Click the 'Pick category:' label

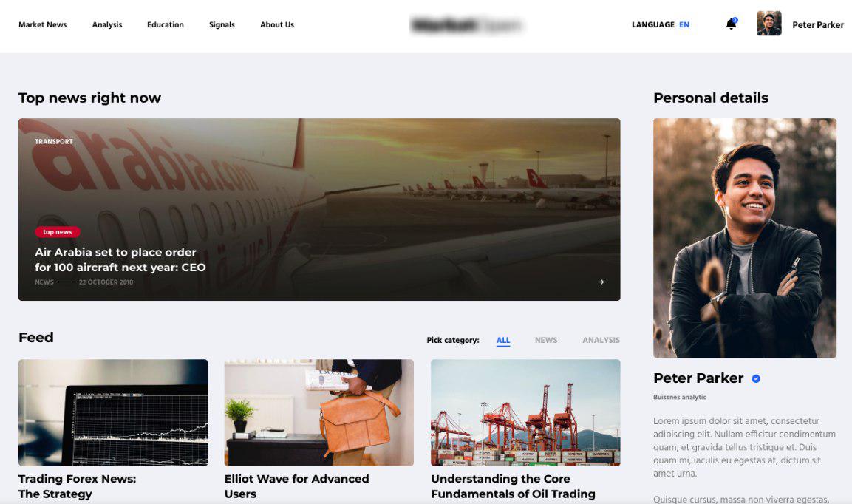pos(453,341)
